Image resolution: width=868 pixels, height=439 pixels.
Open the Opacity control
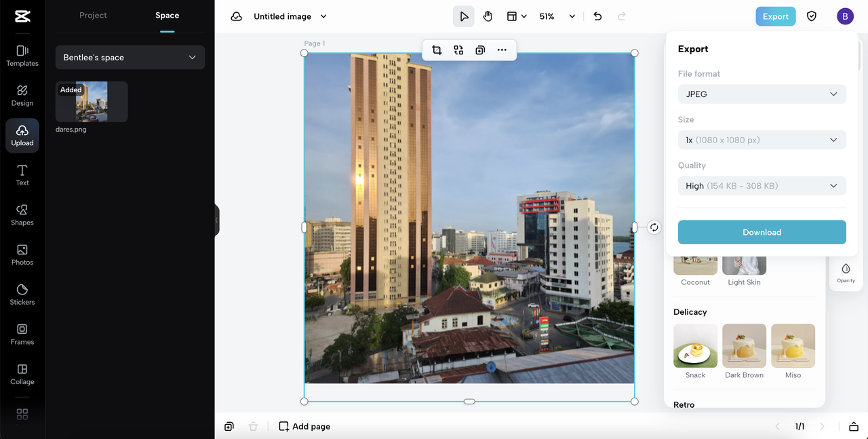pyautogui.click(x=846, y=272)
